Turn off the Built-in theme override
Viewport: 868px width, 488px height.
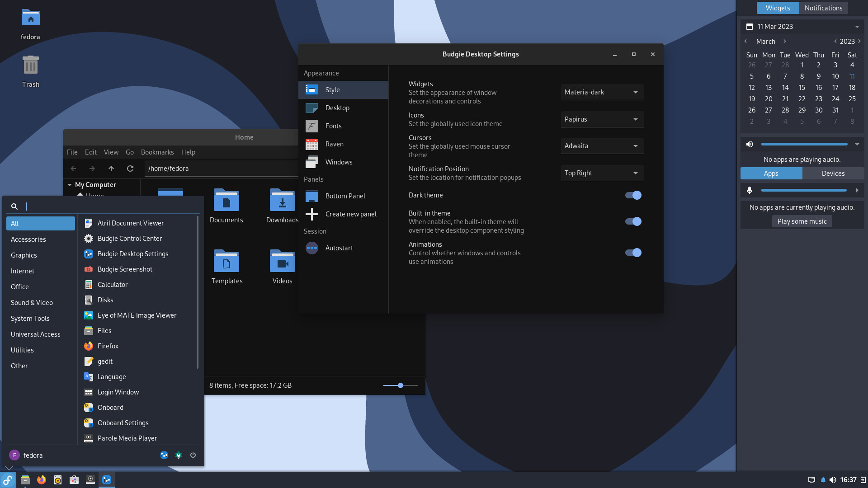pos(633,221)
